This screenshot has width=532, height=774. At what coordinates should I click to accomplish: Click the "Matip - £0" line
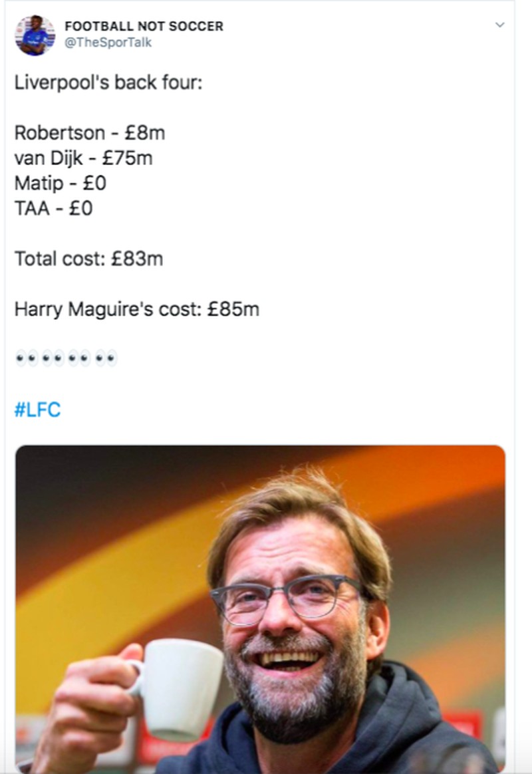point(60,184)
